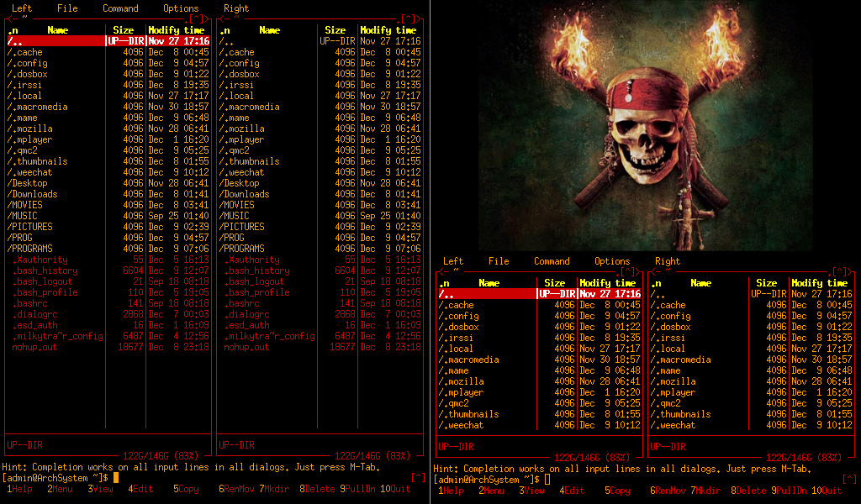
Task: Select /.thumbnails in the small terminal's right panel
Action: [x=751, y=414]
